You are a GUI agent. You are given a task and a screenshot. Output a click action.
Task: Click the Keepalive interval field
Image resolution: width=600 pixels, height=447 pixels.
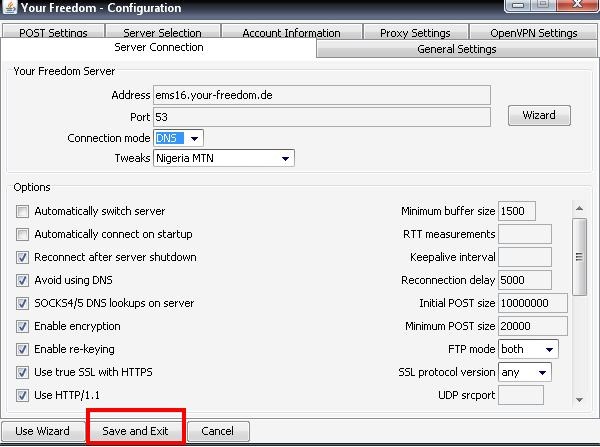click(525, 257)
